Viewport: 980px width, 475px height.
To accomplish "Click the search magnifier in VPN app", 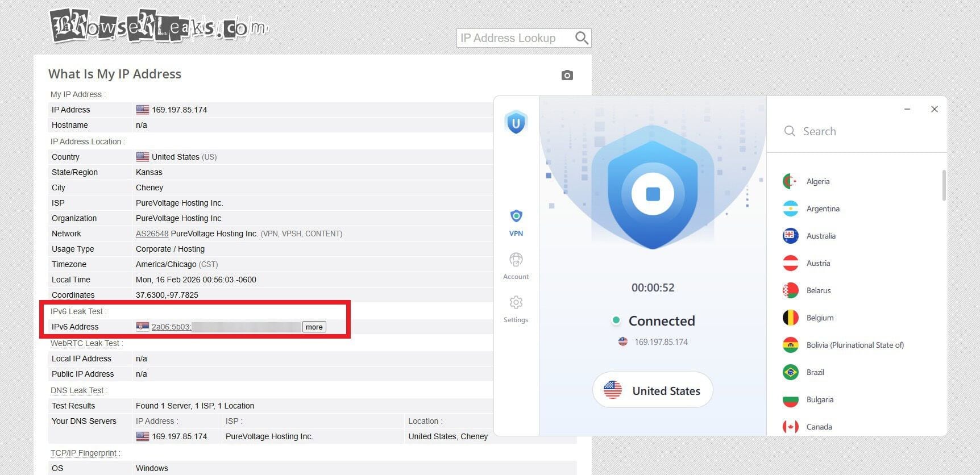I will click(x=790, y=131).
